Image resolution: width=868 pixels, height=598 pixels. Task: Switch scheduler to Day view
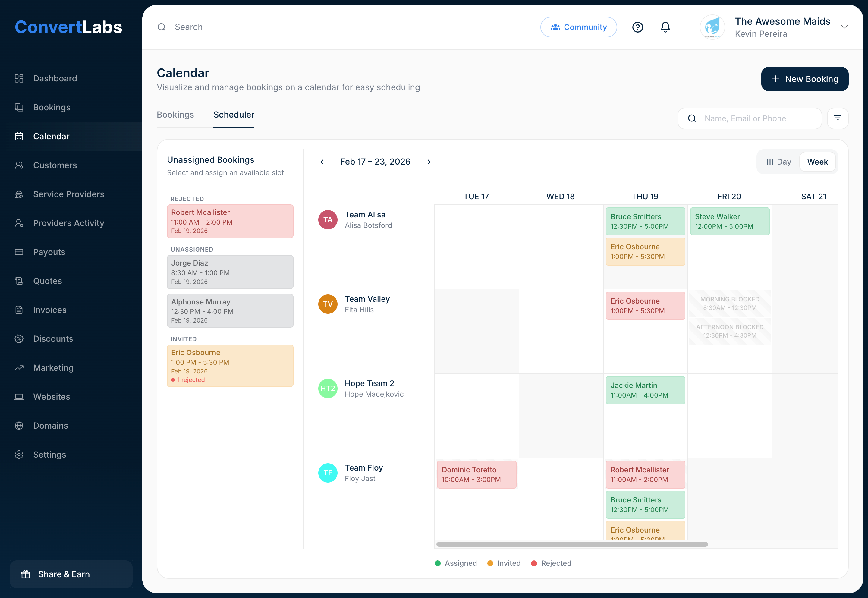778,162
